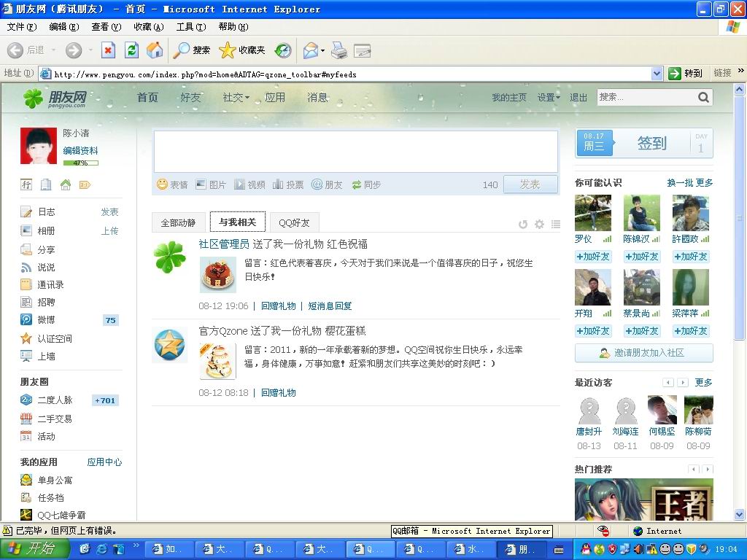This screenshot has width=747, height=560.
Task: Mention a friend via @朋友 icon
Action: point(327,184)
